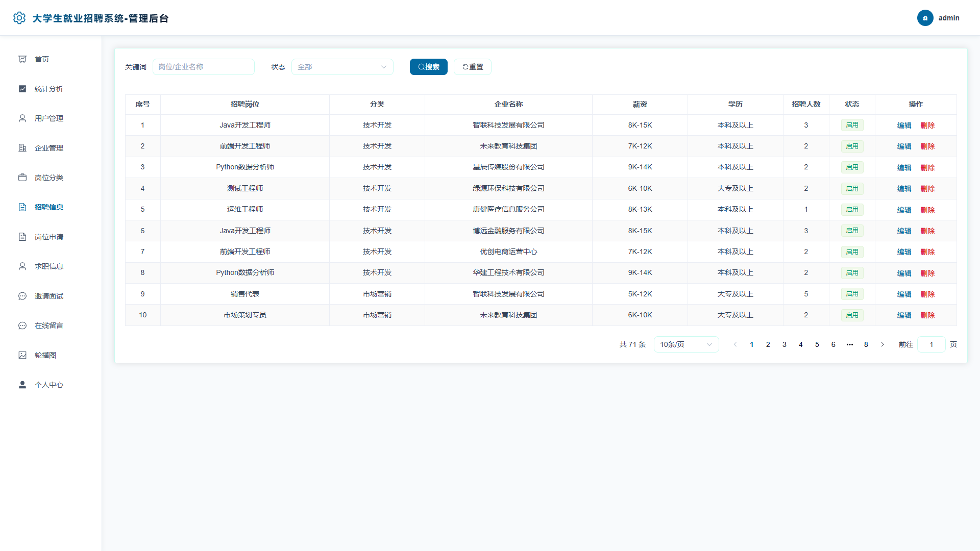Screen dimensions: 980x551
Task: Delete the 市场策划专员 row
Action: pos(927,315)
